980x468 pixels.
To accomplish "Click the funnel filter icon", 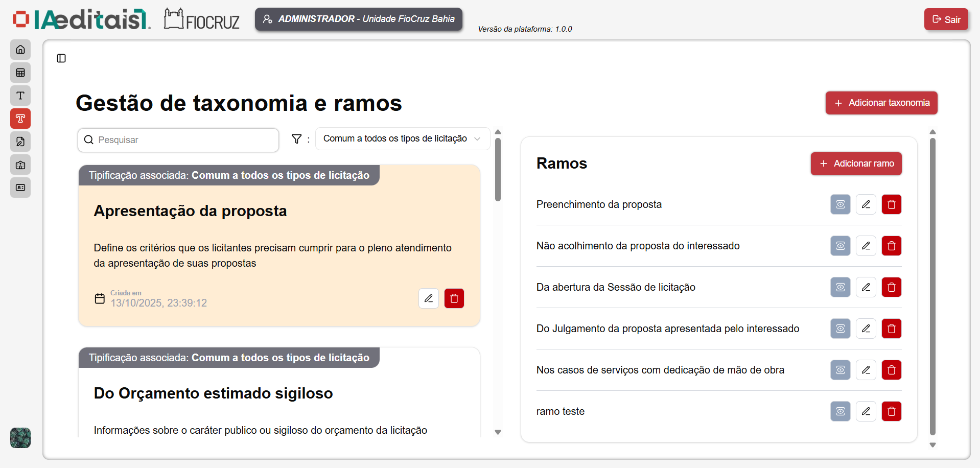I will point(296,139).
